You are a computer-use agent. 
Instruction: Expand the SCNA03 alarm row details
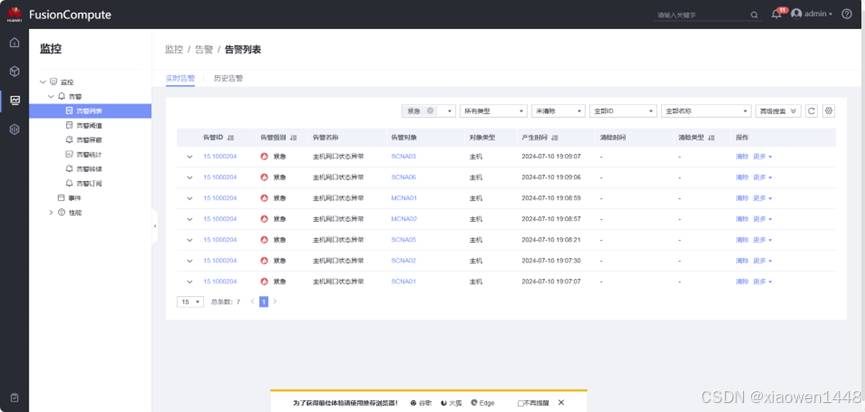189,157
